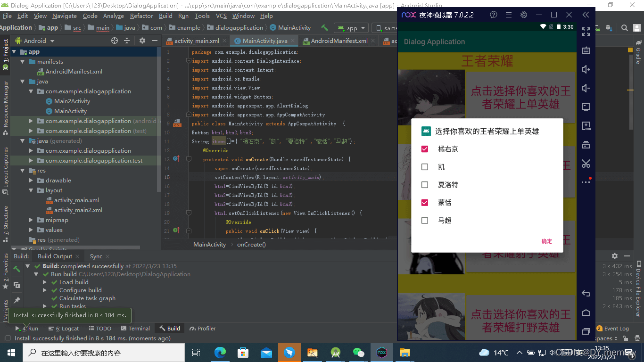
Task: Open Nox emulator hamburger menu
Action: tap(508, 15)
